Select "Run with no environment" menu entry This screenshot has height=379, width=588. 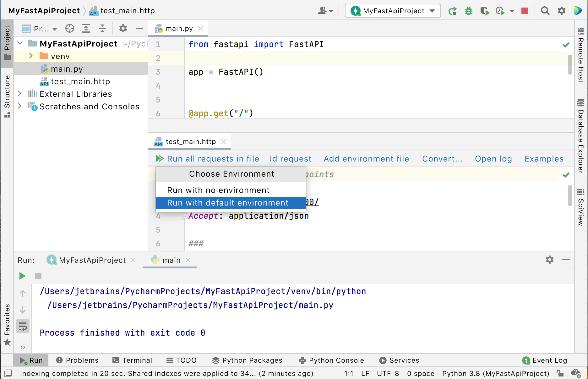pyautogui.click(x=218, y=190)
